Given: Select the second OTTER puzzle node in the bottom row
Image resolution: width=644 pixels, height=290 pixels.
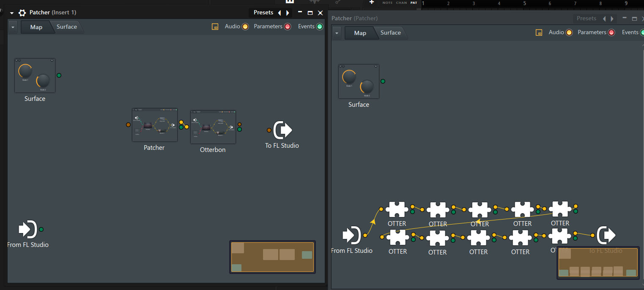Looking at the screenshot, I should point(437,238).
